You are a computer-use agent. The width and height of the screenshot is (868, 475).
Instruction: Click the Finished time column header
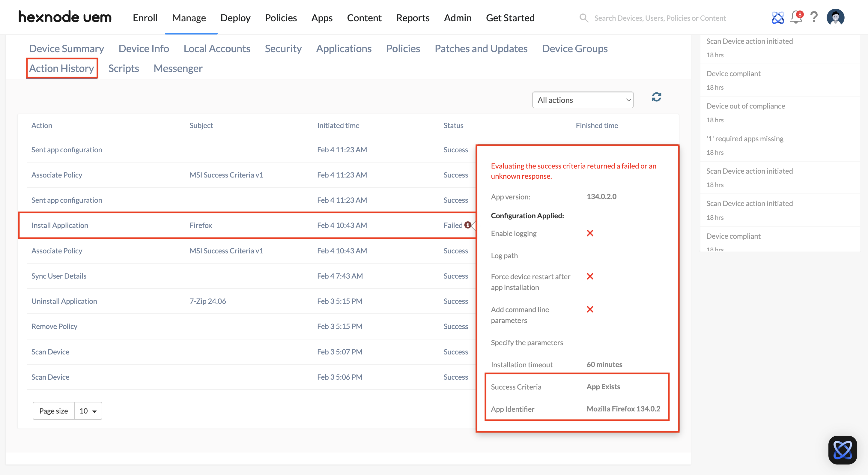(597, 125)
